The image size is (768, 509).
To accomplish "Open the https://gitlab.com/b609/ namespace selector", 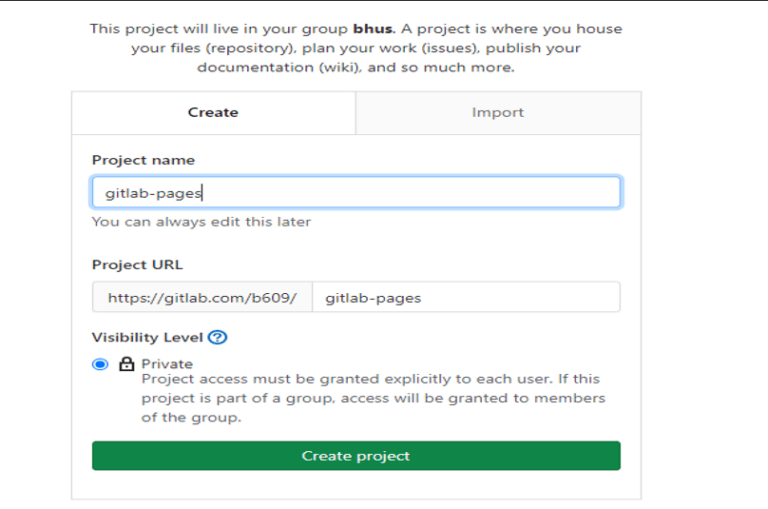I will (202, 297).
